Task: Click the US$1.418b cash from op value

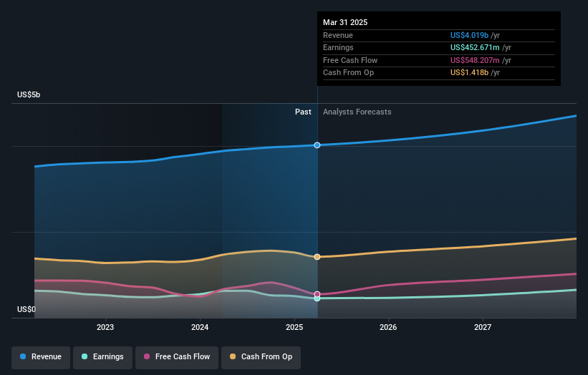Action: coord(469,73)
